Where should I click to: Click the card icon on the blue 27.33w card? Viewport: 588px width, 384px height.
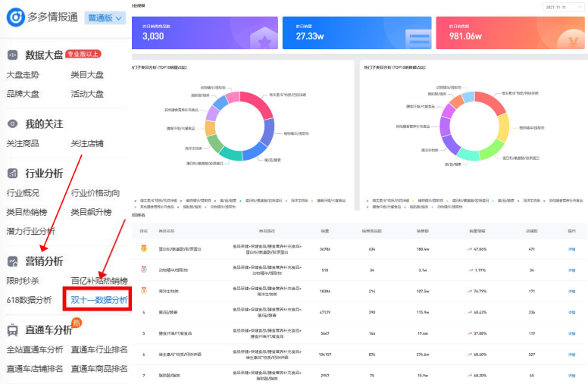click(419, 39)
